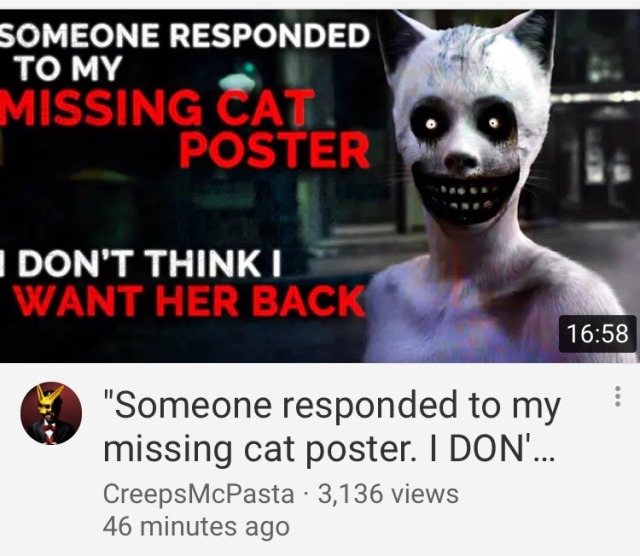Play video via red "MISSING CAT" thumbnail text
The image size is (640, 556).
157,108
